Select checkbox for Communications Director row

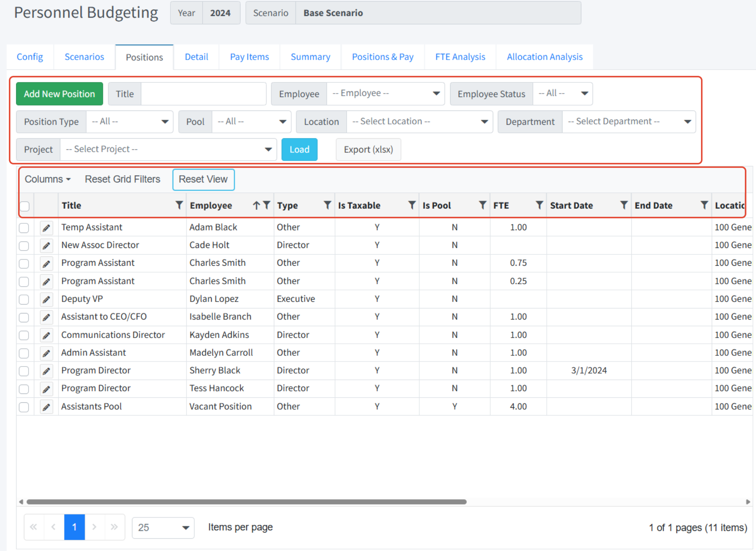tap(24, 335)
